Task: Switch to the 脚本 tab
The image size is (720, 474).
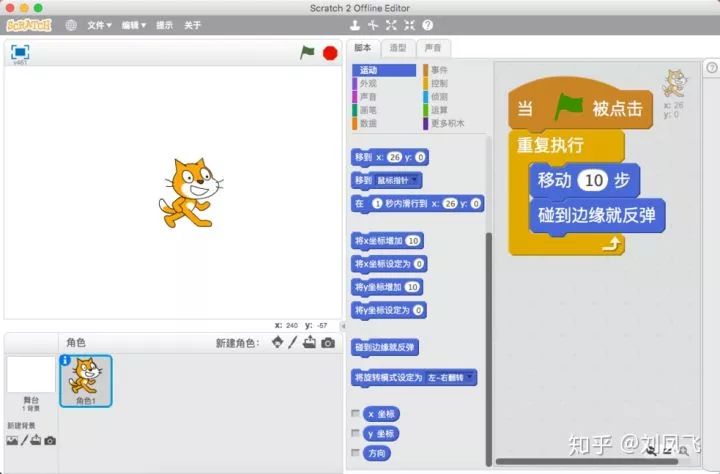Action: point(363,48)
